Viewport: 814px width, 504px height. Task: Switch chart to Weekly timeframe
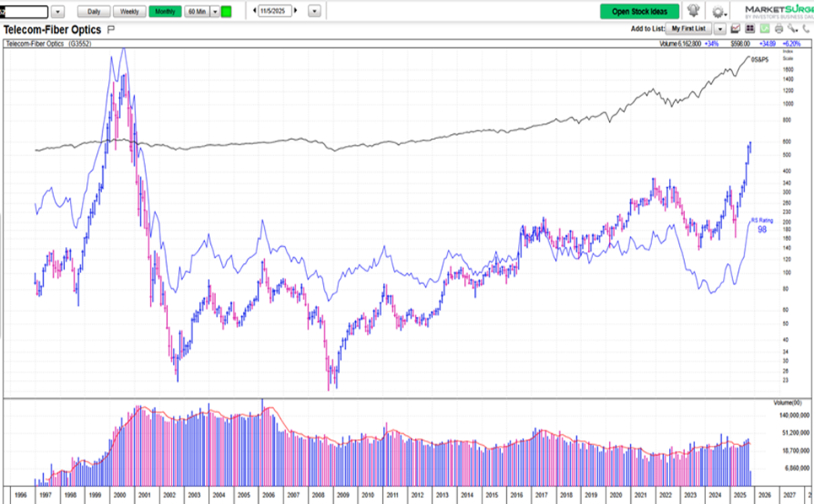129,11
